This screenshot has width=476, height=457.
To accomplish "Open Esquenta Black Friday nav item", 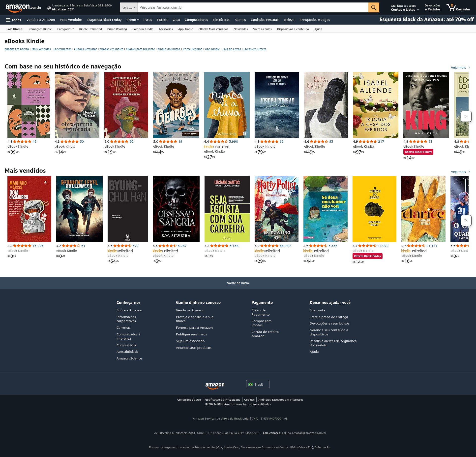I will [x=104, y=20].
